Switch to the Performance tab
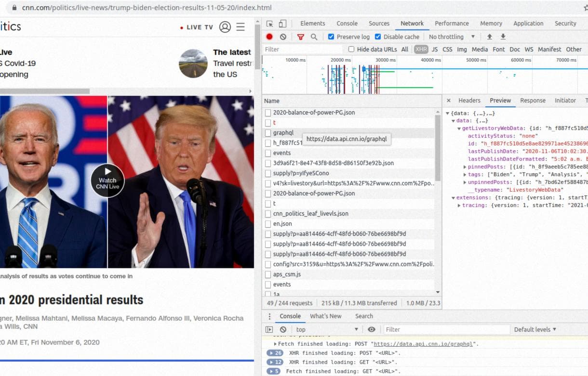 pyautogui.click(x=453, y=23)
